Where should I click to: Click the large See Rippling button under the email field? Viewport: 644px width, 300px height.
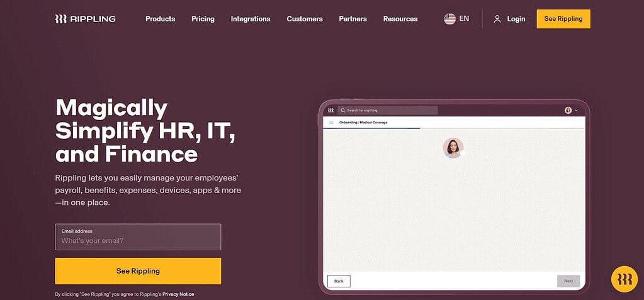tap(138, 271)
